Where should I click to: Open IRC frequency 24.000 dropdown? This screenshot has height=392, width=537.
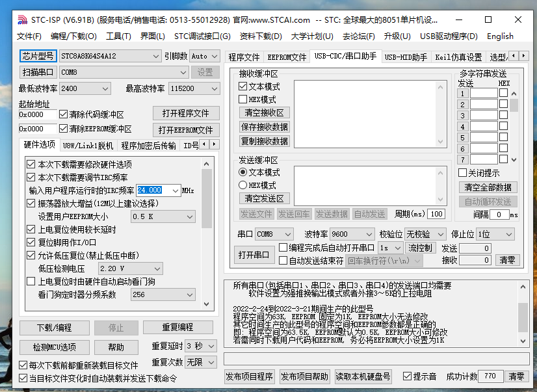coord(176,190)
